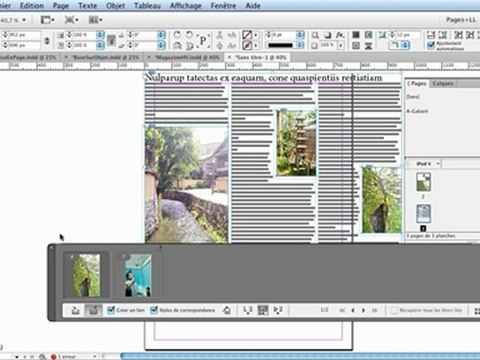
Task: Go to the next conveyor item
Action: (x=364, y=310)
